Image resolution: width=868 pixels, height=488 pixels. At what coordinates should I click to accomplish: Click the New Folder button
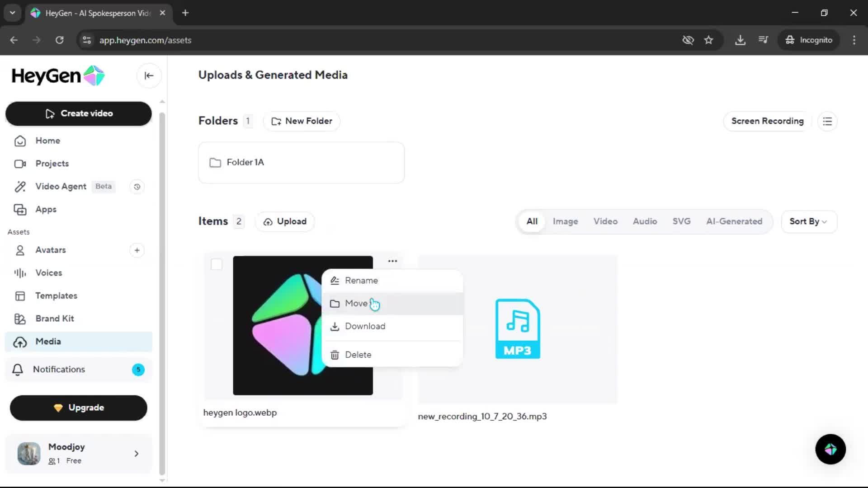tap(302, 121)
